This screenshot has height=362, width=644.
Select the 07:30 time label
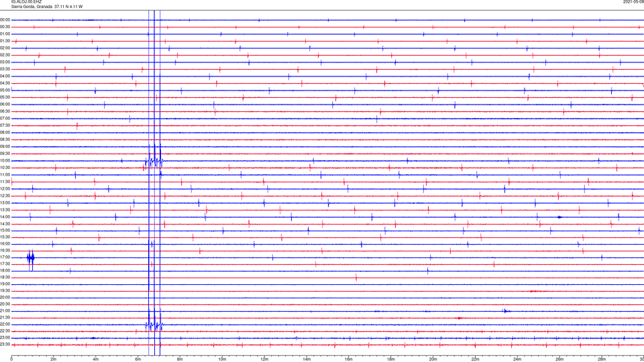5,125
